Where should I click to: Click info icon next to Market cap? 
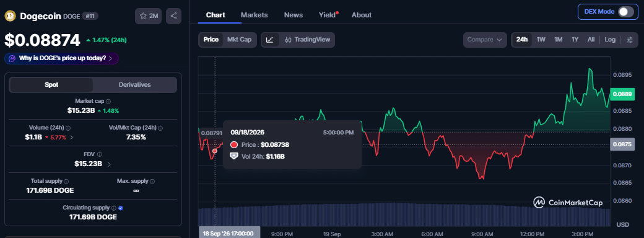108,101
